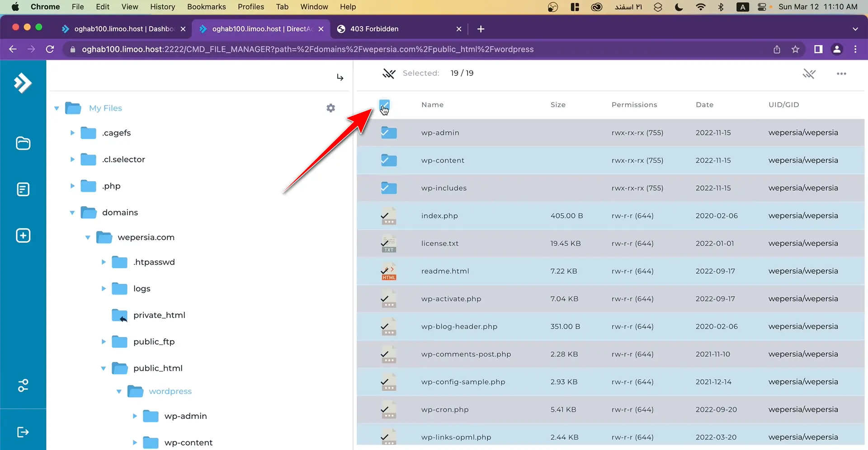Open the filter settings sidebar icon
868x450 pixels.
(23, 385)
